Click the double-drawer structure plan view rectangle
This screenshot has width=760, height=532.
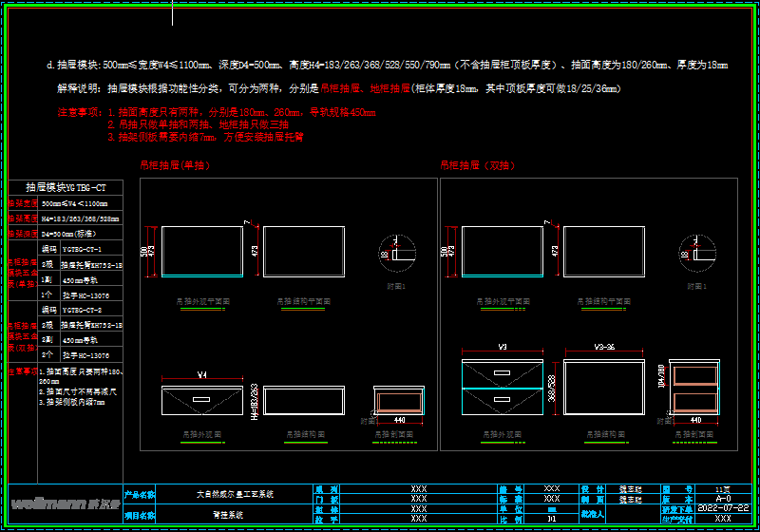tap(603, 252)
